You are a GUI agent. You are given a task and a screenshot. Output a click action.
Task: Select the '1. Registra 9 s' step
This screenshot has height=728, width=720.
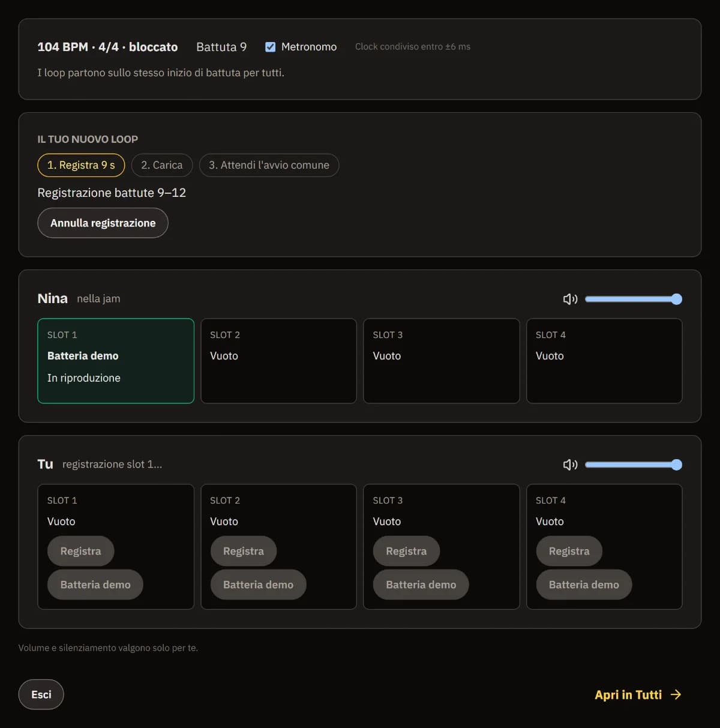click(x=81, y=165)
